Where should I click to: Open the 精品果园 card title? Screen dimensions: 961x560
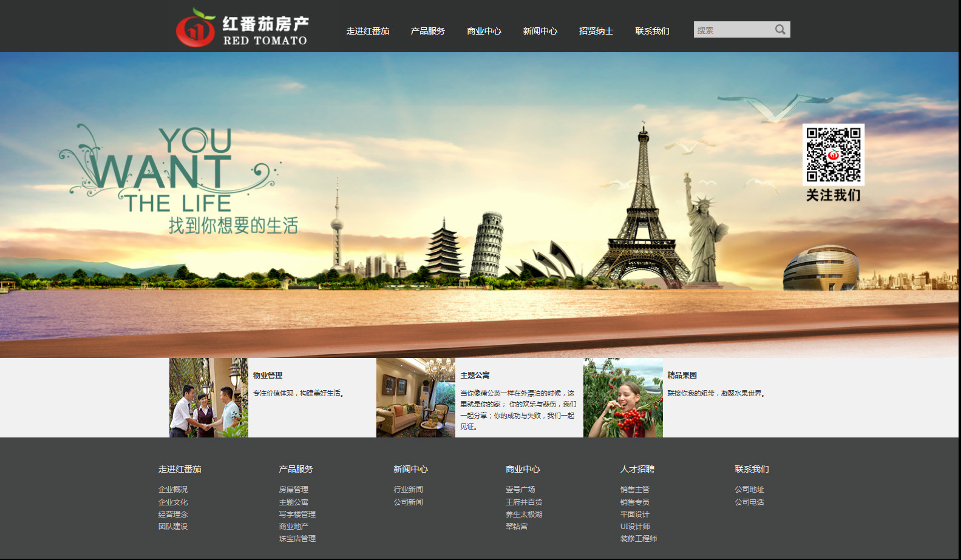pyautogui.click(x=682, y=376)
